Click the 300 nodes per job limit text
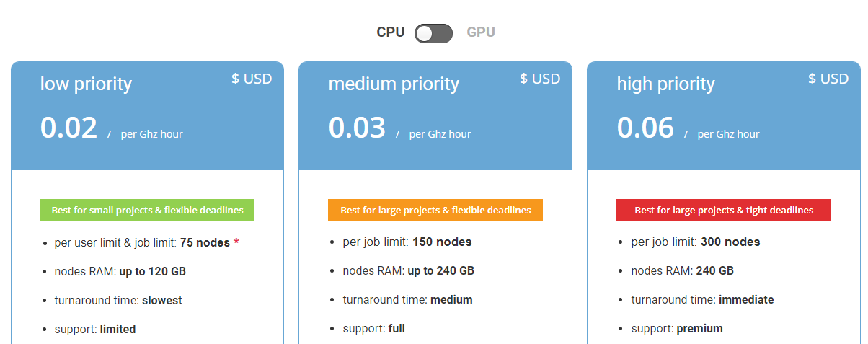 pyautogui.click(x=730, y=242)
